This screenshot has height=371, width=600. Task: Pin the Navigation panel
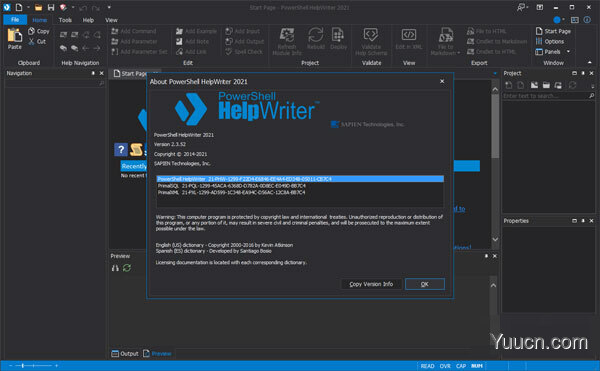[x=93, y=73]
